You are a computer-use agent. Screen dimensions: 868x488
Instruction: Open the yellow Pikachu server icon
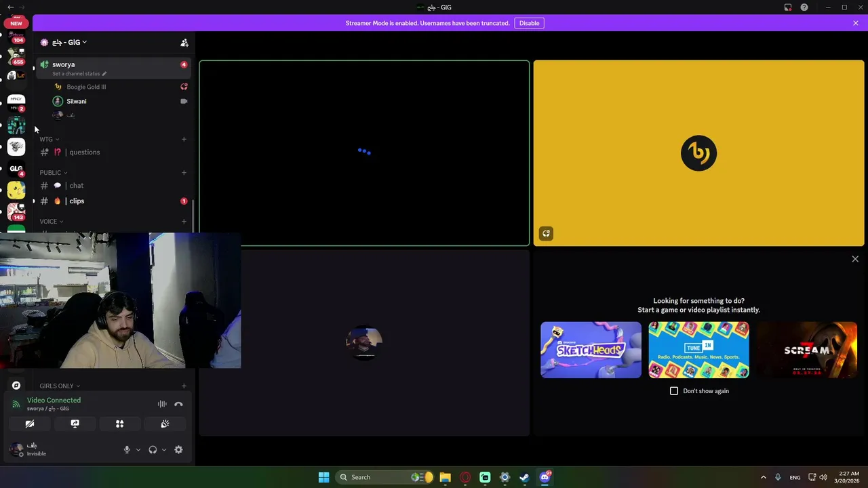pyautogui.click(x=16, y=190)
